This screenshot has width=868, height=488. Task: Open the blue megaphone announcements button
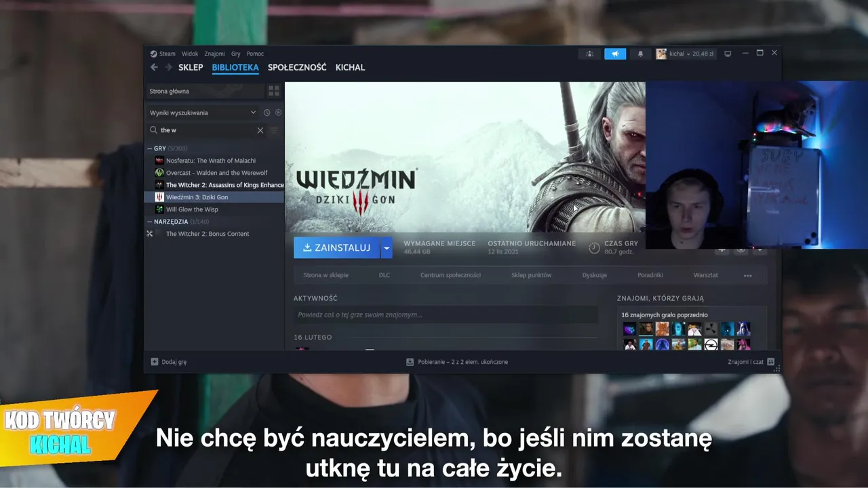(x=615, y=54)
